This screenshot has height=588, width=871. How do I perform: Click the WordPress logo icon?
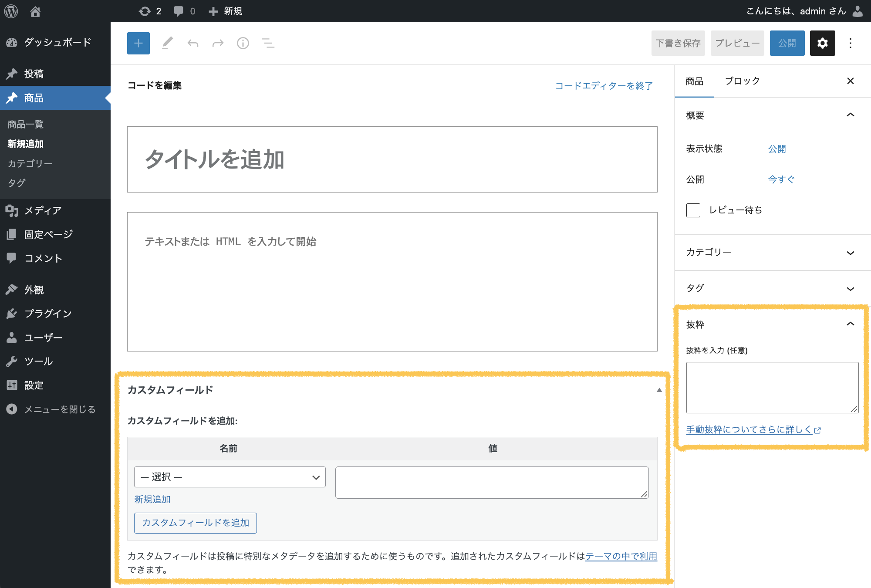point(11,11)
